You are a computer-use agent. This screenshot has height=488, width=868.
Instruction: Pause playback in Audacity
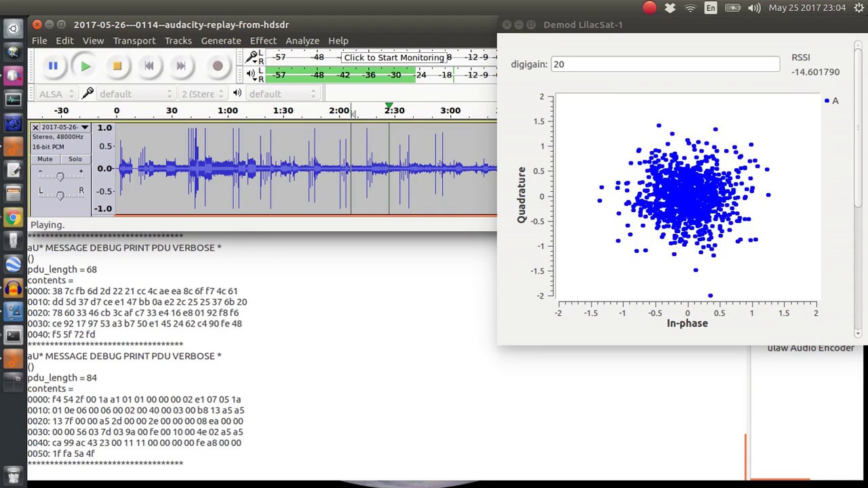tap(53, 66)
